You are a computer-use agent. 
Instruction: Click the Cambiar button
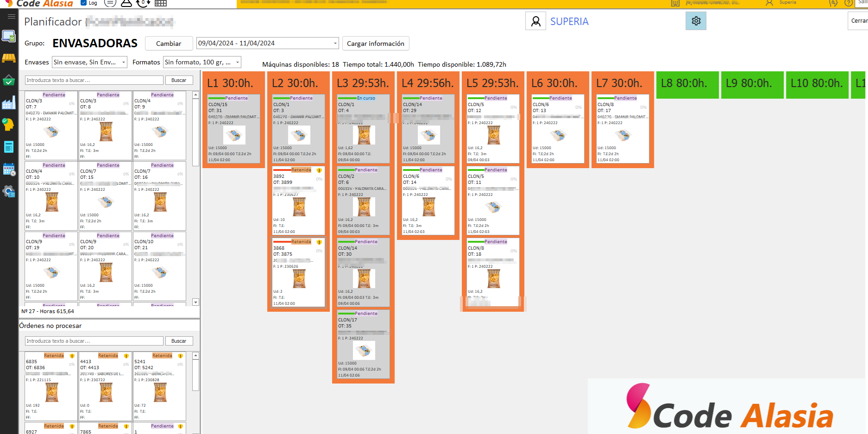(x=169, y=44)
